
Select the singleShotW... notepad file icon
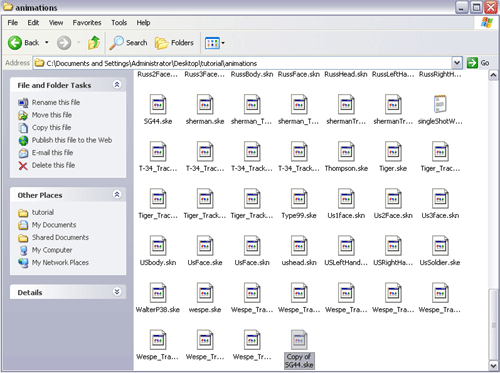coord(440,104)
